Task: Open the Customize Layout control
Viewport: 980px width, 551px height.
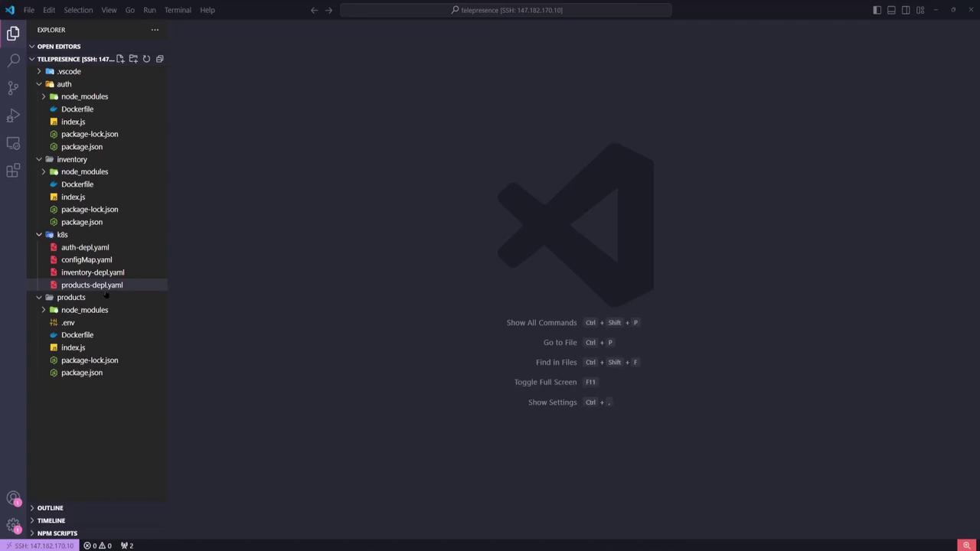Action: 920,10
